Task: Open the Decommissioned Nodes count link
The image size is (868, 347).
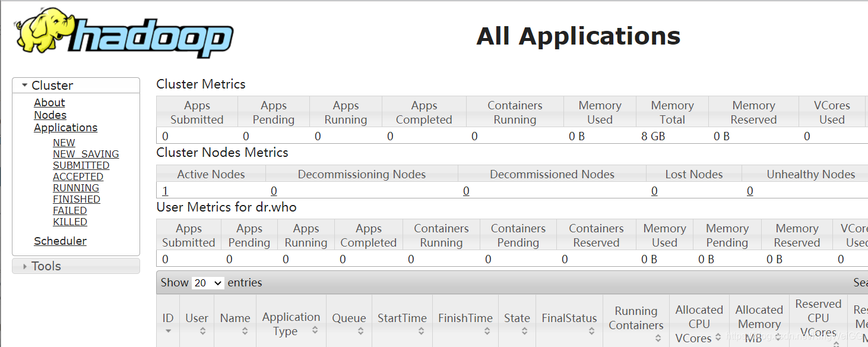Action: (466, 191)
